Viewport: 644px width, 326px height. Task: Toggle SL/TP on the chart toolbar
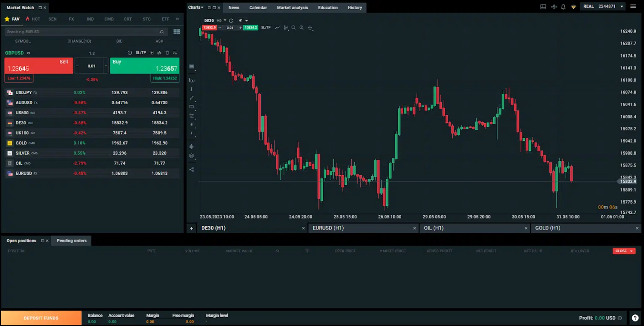tap(266, 28)
